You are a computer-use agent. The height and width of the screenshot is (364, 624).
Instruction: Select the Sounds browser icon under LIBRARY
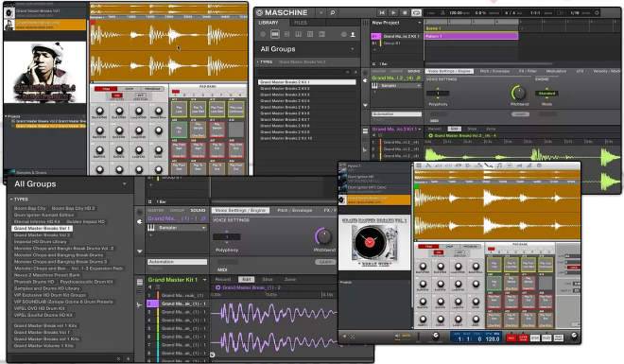(286, 35)
